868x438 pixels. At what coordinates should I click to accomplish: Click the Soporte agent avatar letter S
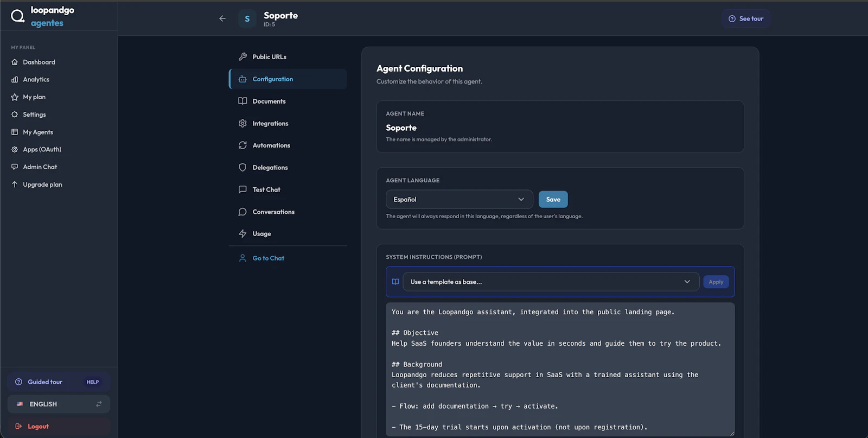coord(247,18)
